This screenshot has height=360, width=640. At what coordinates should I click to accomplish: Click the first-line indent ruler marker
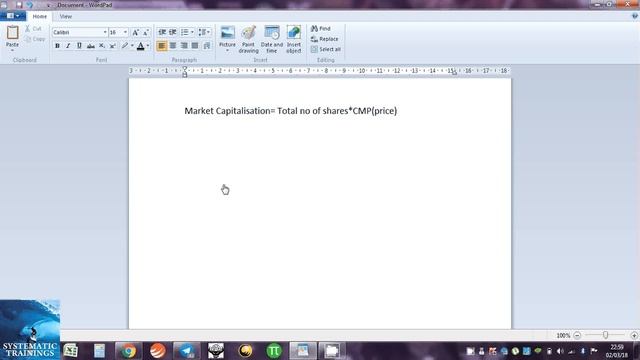tap(184, 68)
